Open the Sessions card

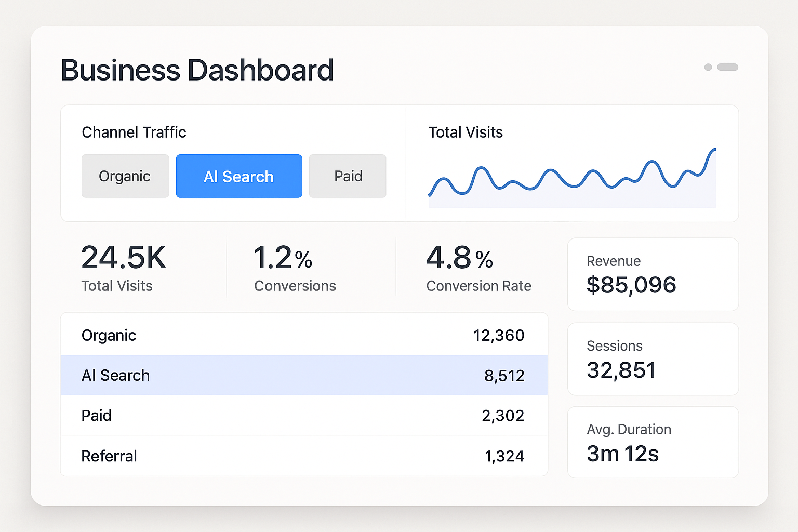click(653, 358)
